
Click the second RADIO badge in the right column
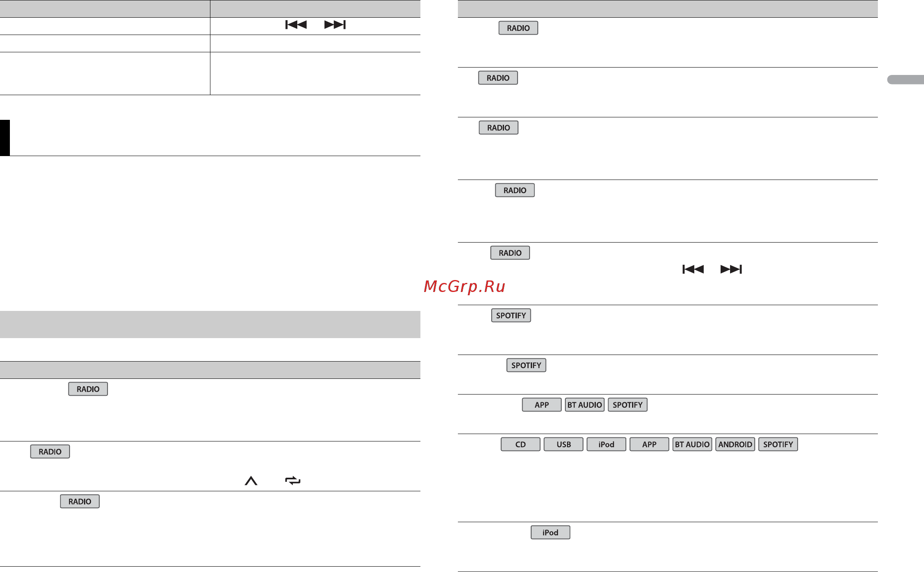click(498, 78)
